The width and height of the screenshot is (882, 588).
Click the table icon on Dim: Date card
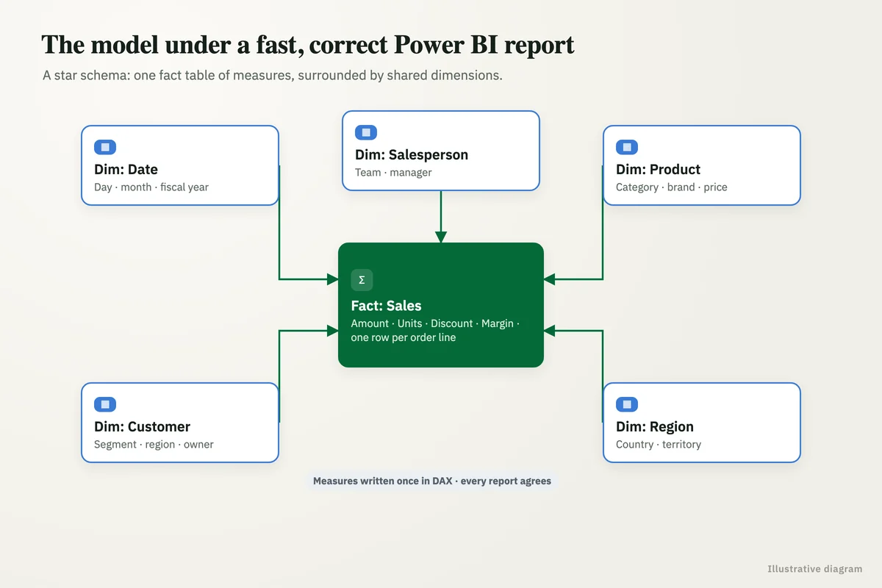pos(105,147)
